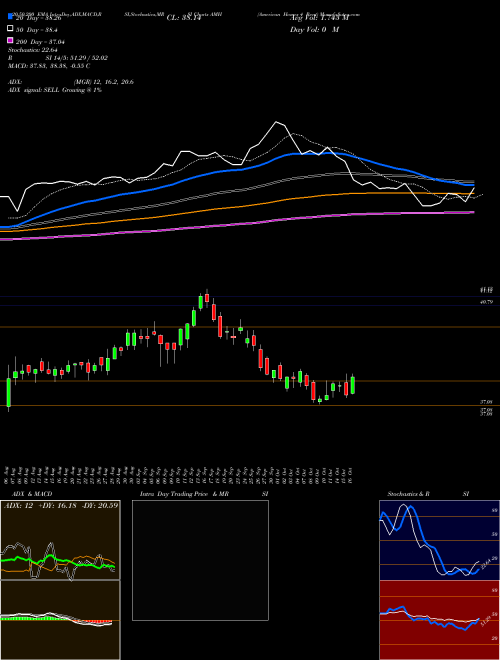This screenshot has width=500, height=660.
Task: Click the 'Stochastics: 22.64' reading
Action: [x=32, y=50]
